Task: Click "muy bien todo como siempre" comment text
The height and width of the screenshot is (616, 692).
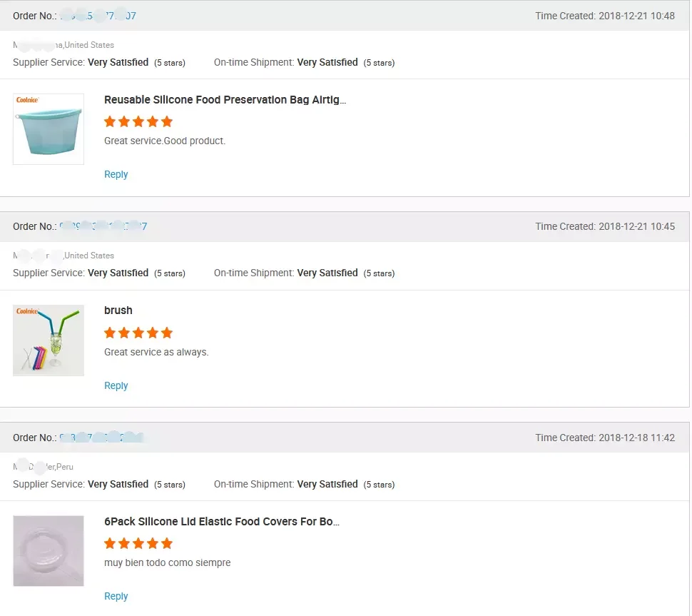Action: pos(168,562)
